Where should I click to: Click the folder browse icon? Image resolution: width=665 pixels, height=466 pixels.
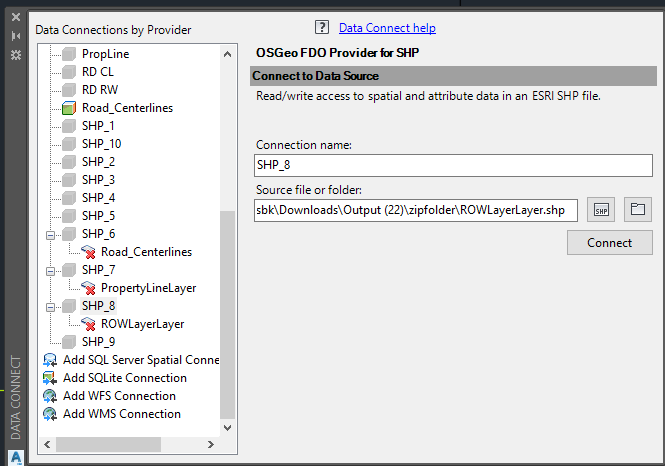(637, 210)
